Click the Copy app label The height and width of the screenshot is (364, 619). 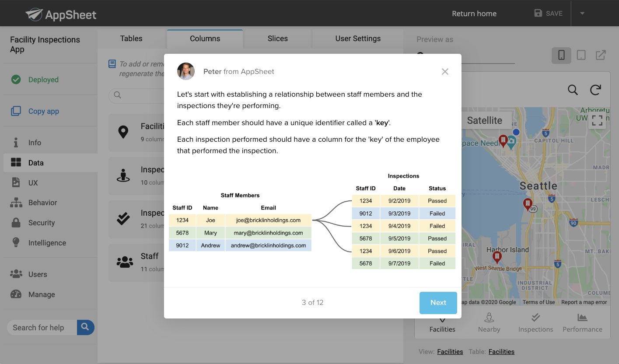[44, 111]
